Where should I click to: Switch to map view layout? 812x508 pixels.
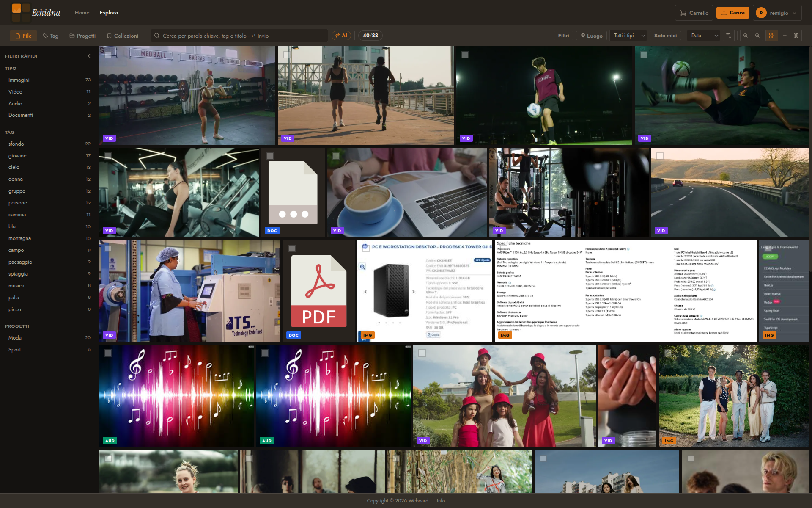coord(796,36)
